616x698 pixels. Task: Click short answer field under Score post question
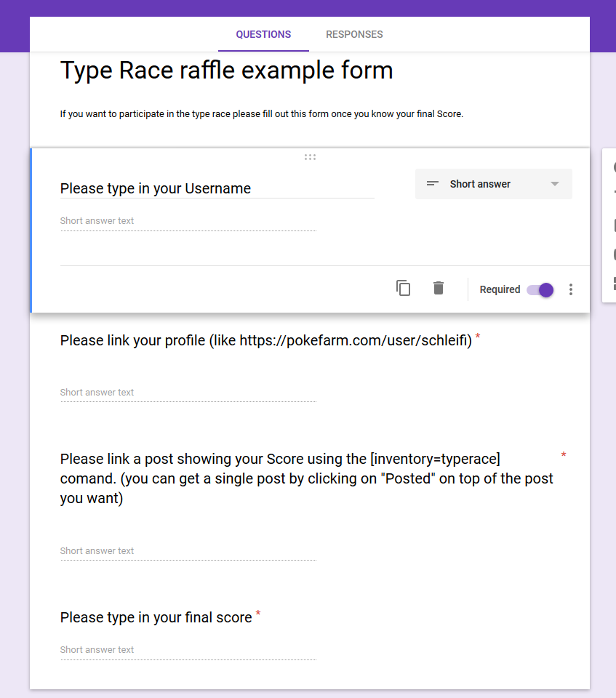pos(188,551)
